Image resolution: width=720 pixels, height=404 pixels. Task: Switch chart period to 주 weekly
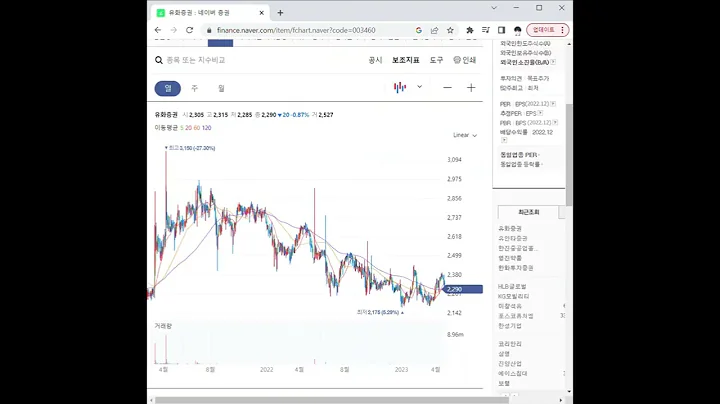(x=195, y=88)
